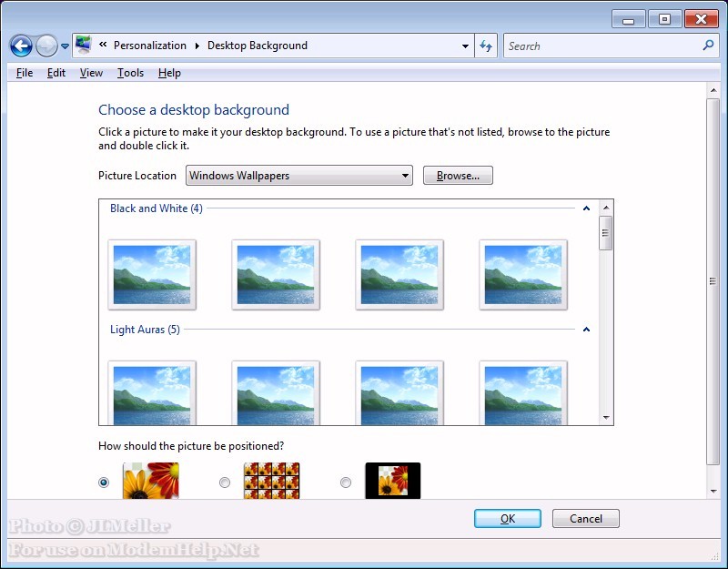Click the Personalization monitor icon in address bar

(x=84, y=45)
